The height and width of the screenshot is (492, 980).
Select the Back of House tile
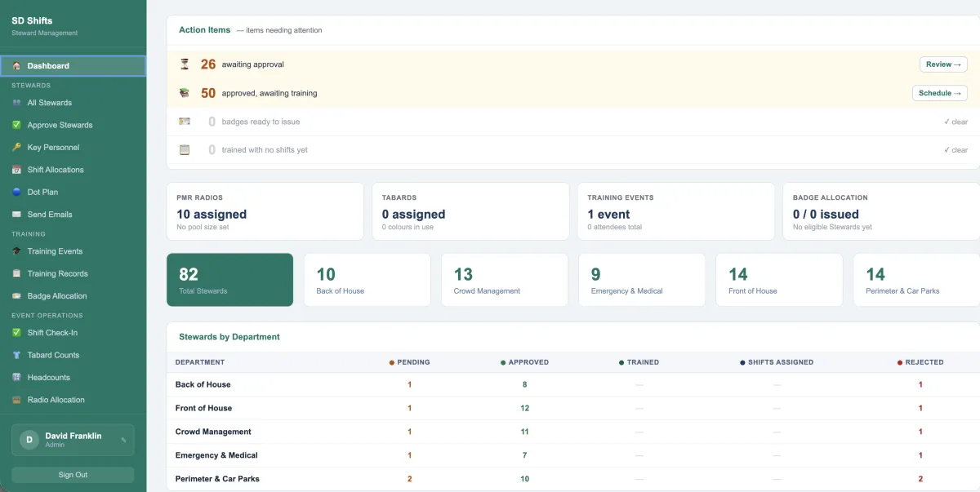point(367,280)
